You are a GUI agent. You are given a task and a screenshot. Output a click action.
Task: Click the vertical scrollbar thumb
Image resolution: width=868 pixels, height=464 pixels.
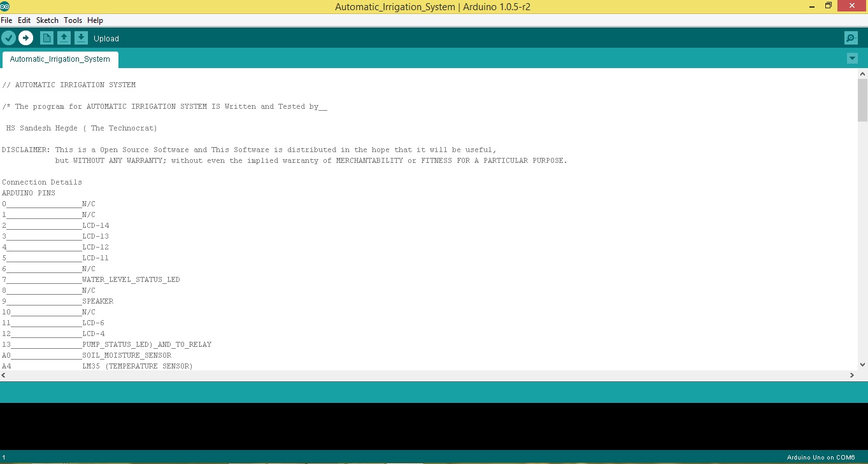pos(863,100)
